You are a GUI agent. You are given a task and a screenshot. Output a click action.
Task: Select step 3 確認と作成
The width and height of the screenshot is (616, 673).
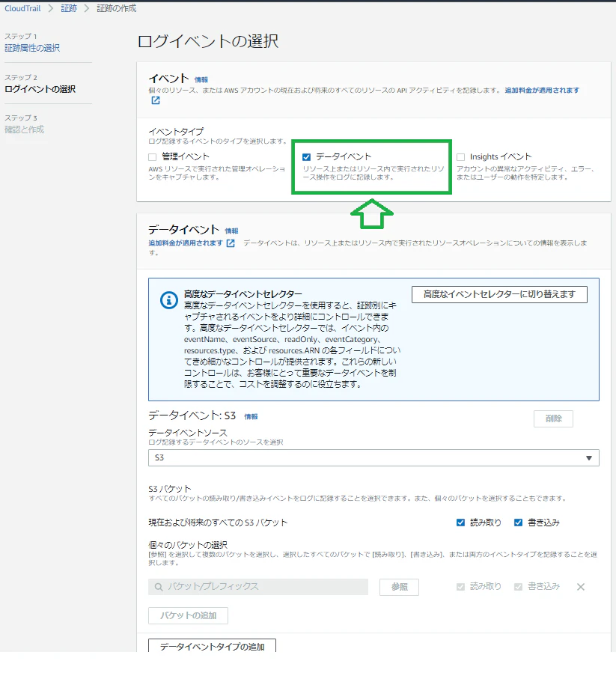[24, 130]
